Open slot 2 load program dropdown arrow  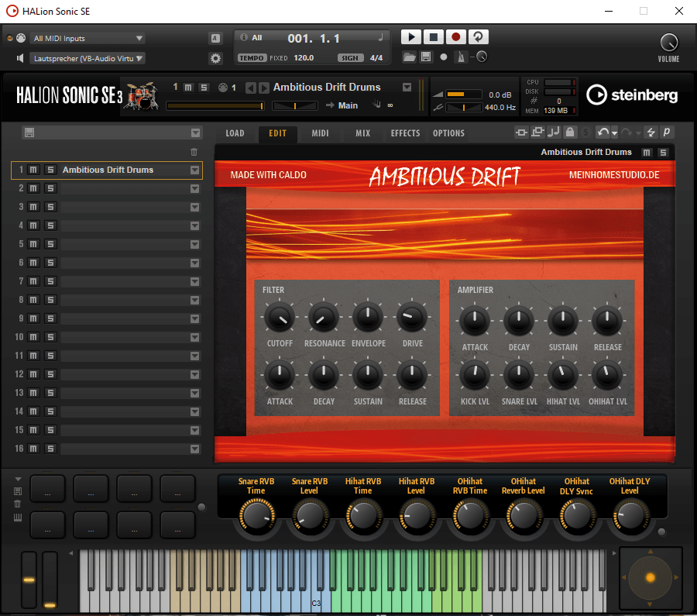(x=194, y=188)
